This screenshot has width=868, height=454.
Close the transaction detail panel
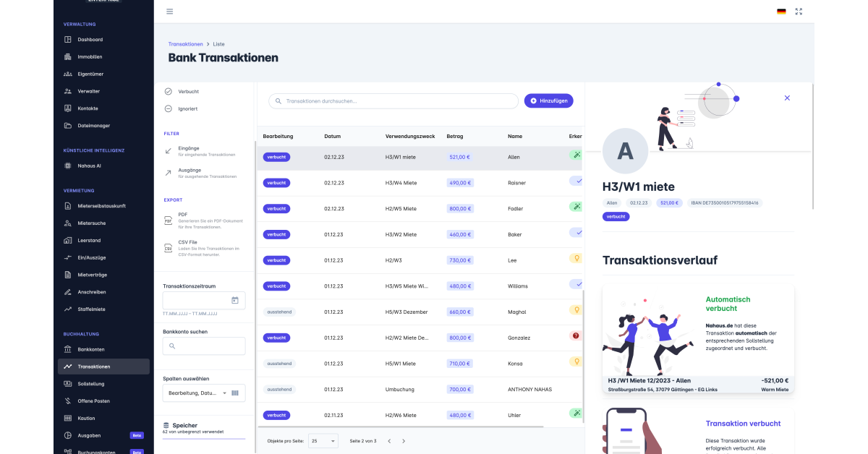[x=787, y=98]
